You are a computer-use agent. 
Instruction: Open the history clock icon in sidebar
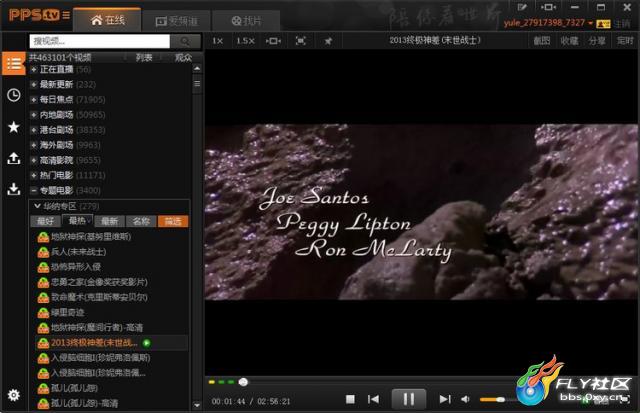pyautogui.click(x=14, y=95)
